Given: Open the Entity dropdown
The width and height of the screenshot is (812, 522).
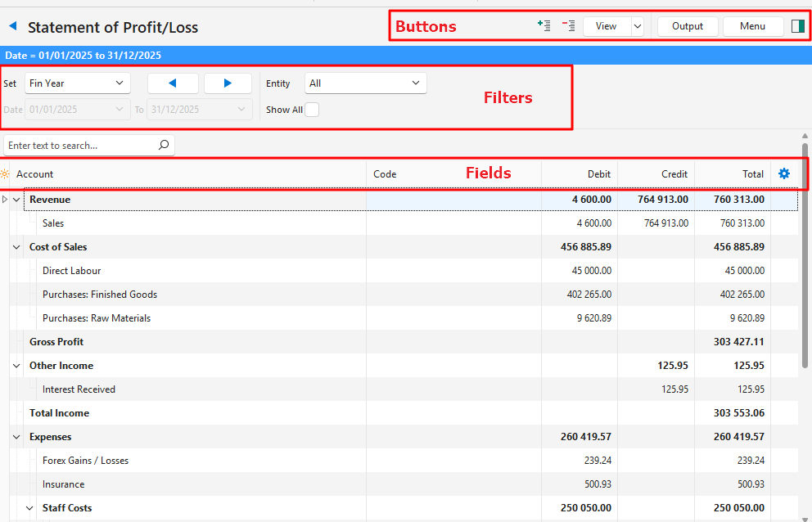Looking at the screenshot, I should pos(365,83).
